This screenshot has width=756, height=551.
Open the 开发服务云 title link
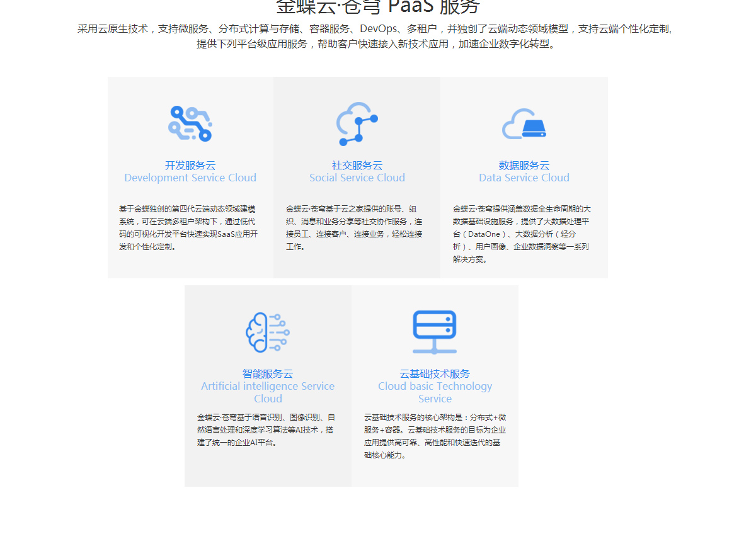coord(190,166)
